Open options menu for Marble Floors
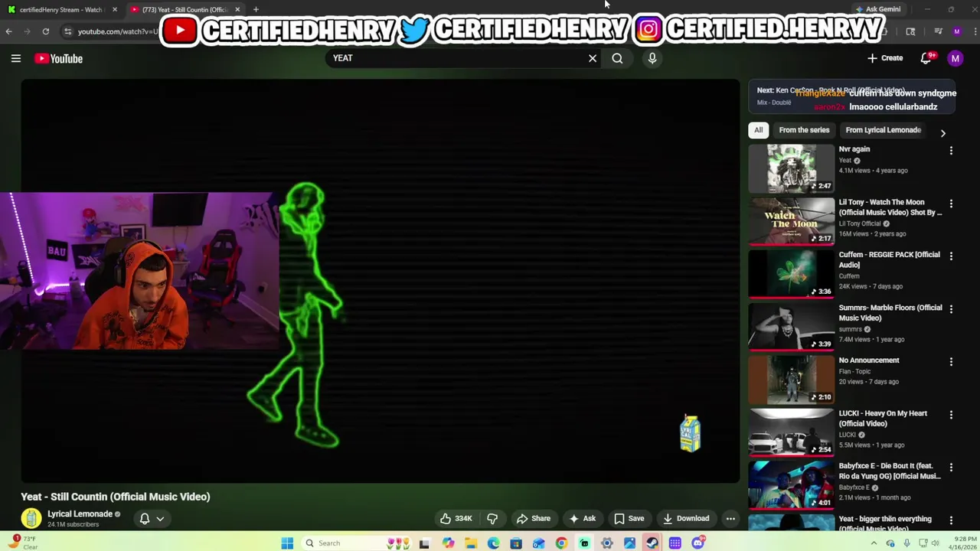The image size is (980, 551). click(x=951, y=309)
